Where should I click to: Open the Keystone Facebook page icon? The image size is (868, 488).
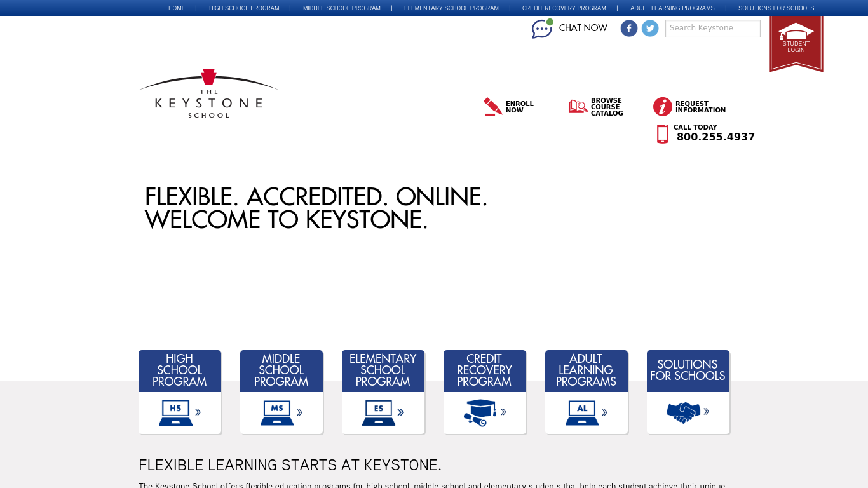point(629,28)
